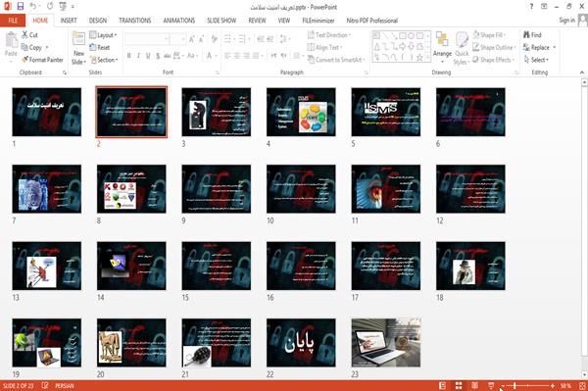588x391 pixels.
Task: Switch to Normal view in status bar
Action: click(443, 385)
